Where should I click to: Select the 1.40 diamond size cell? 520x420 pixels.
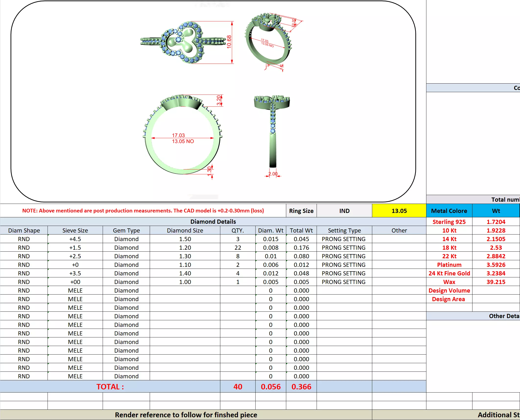[x=185, y=273]
